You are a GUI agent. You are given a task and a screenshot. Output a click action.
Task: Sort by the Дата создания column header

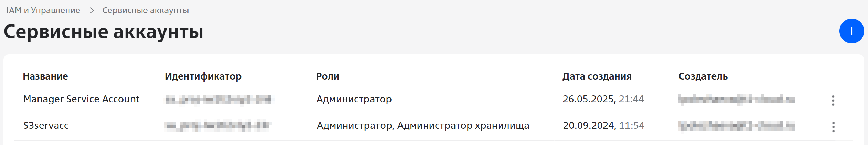click(597, 76)
